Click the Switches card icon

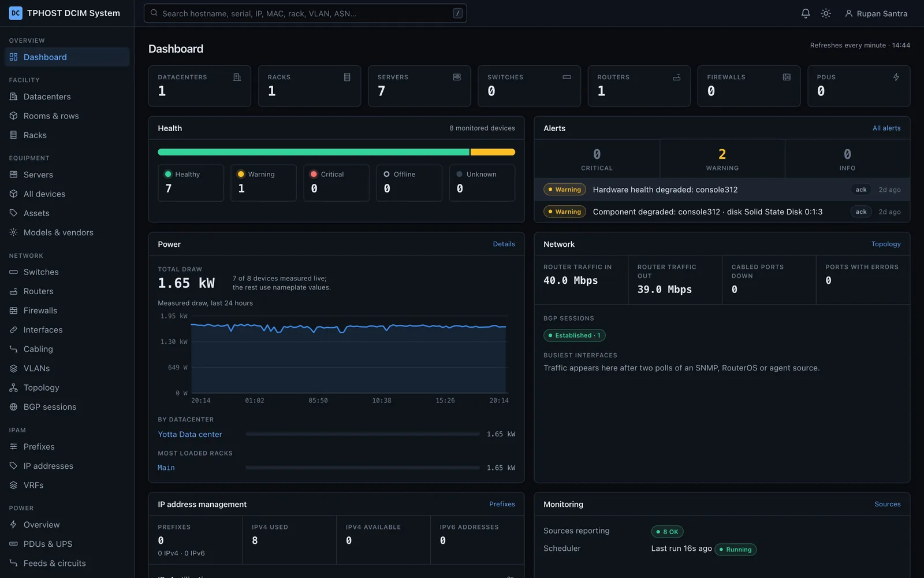[567, 77]
